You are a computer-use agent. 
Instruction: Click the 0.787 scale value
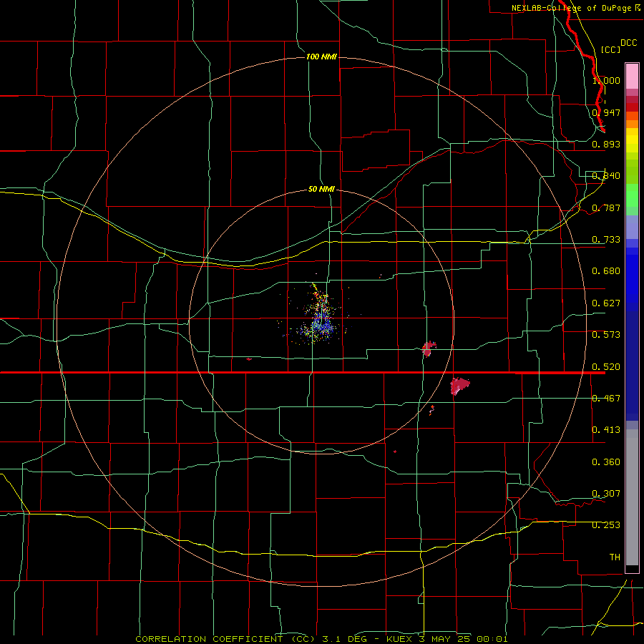[x=606, y=208]
